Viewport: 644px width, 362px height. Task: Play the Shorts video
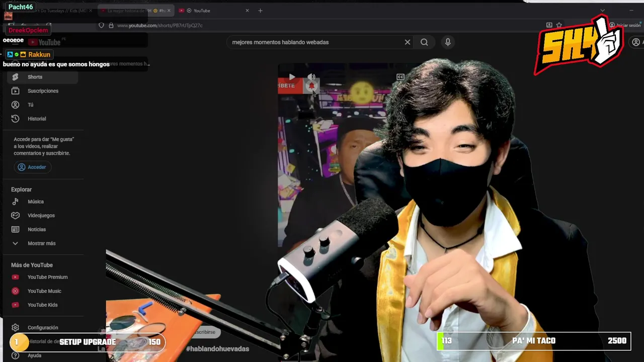292,77
